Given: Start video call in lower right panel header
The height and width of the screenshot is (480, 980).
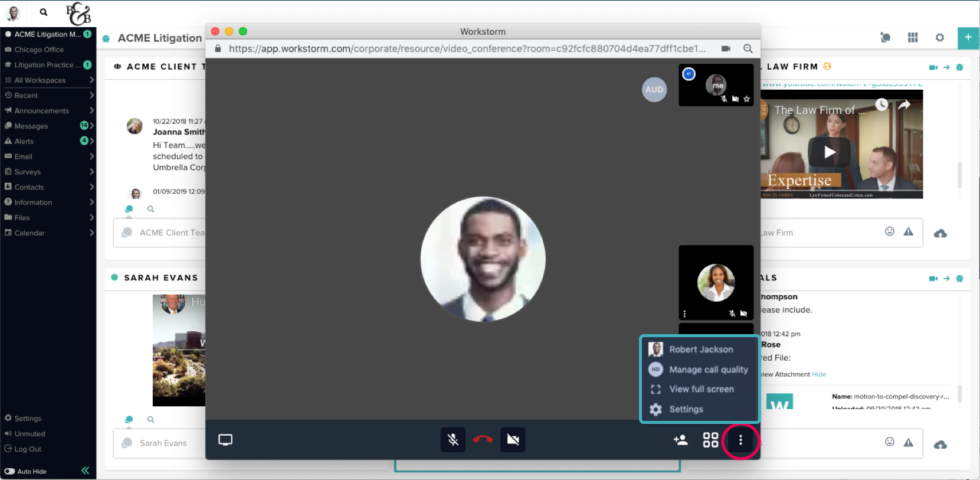Looking at the screenshot, I should tap(933, 278).
